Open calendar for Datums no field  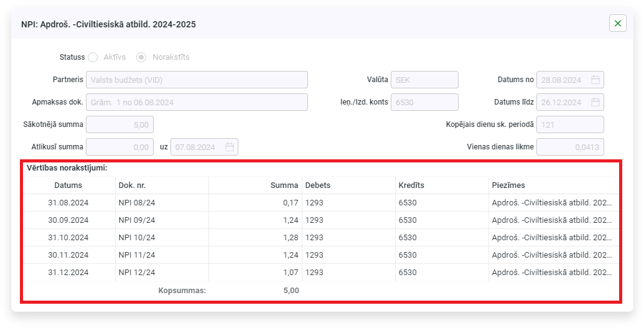(x=595, y=80)
